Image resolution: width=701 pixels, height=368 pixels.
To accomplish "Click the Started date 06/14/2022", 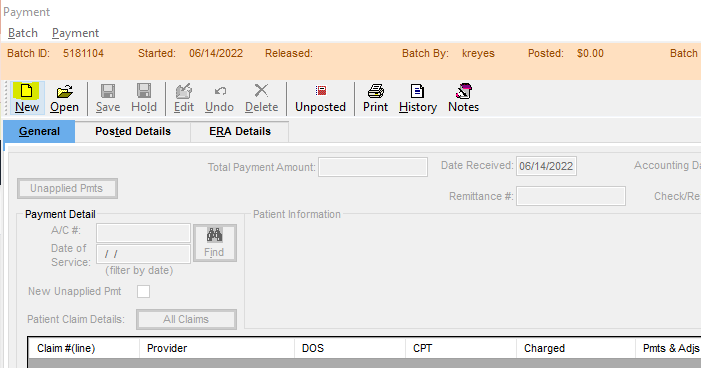I will point(216,54).
